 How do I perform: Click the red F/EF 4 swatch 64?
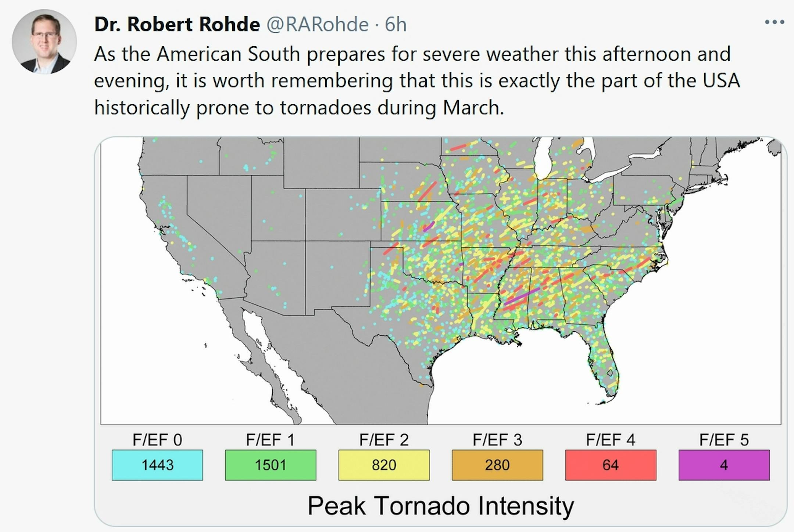pyautogui.click(x=611, y=465)
